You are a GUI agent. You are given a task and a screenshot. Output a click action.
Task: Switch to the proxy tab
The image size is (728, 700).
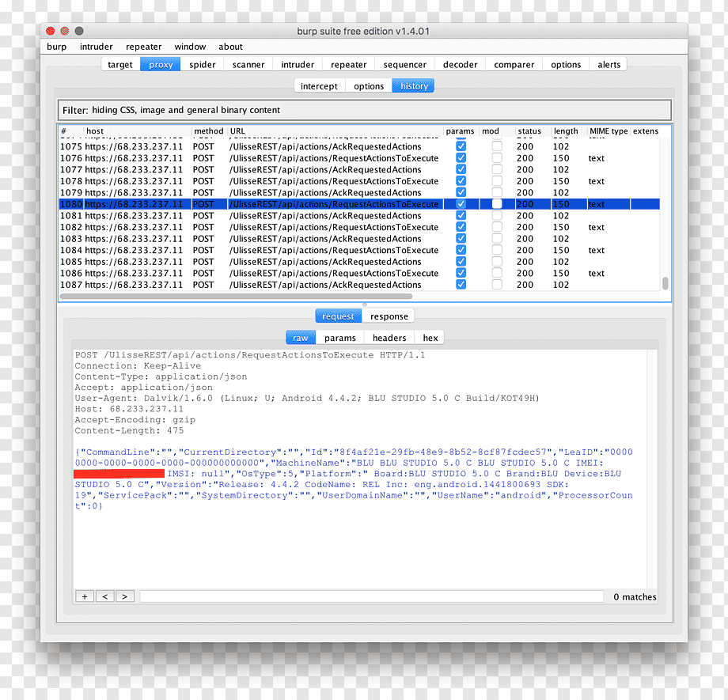click(161, 65)
